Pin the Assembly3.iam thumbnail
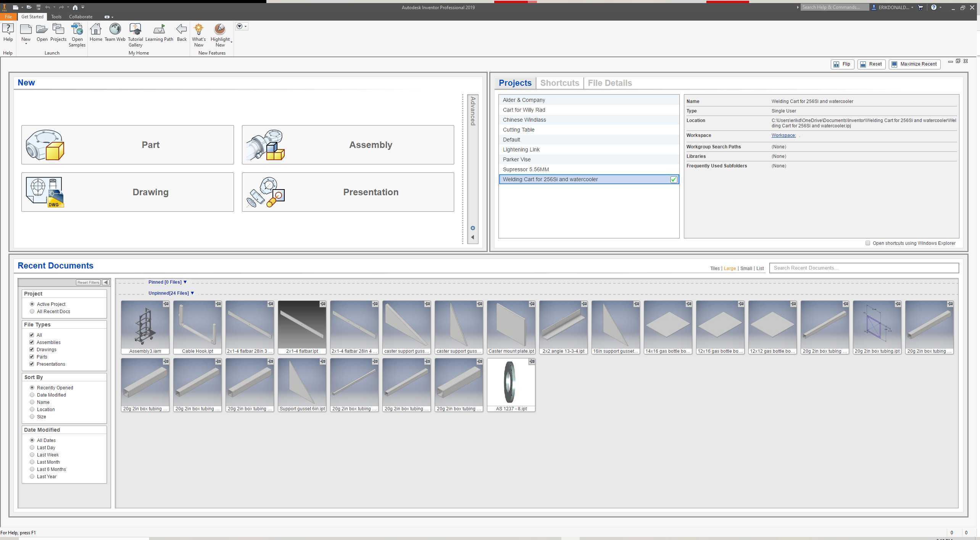Screen dimensions: 980x540 pyautogui.click(x=166, y=304)
